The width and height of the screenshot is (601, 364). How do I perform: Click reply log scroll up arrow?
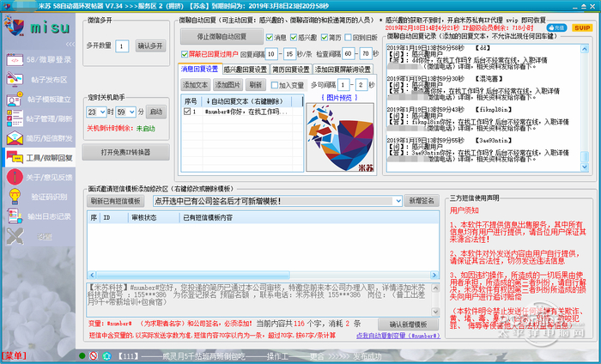pos(585,49)
